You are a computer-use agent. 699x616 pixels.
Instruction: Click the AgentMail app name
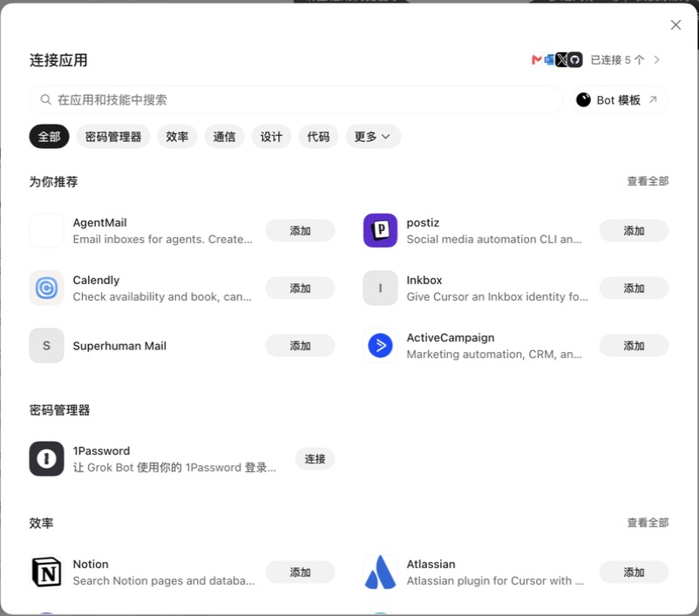click(x=100, y=222)
